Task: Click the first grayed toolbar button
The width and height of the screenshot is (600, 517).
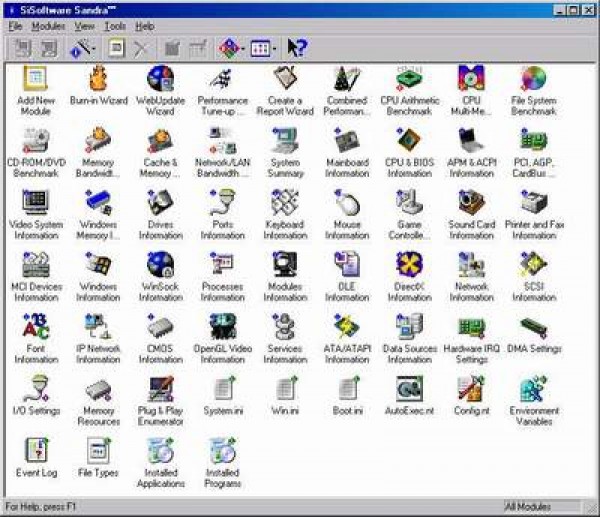Action: click(x=23, y=48)
